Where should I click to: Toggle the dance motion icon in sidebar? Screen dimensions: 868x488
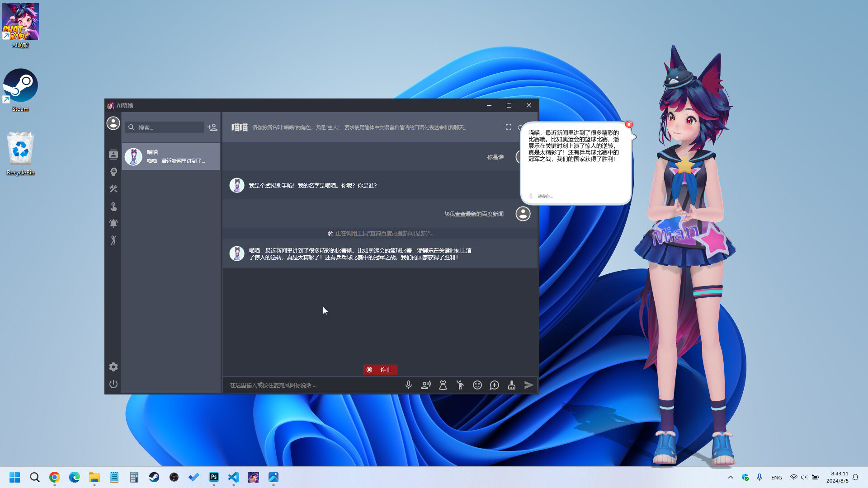pyautogui.click(x=113, y=241)
